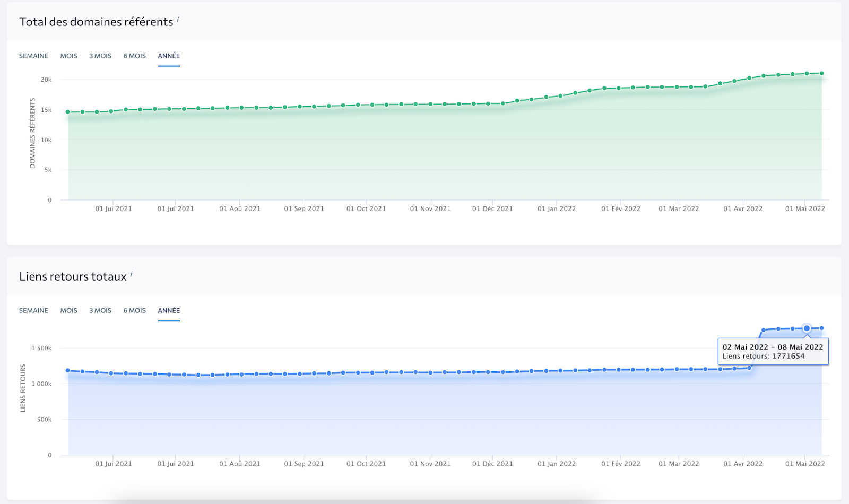
Task: Click the 1 500k axis label
Action: click(41, 348)
